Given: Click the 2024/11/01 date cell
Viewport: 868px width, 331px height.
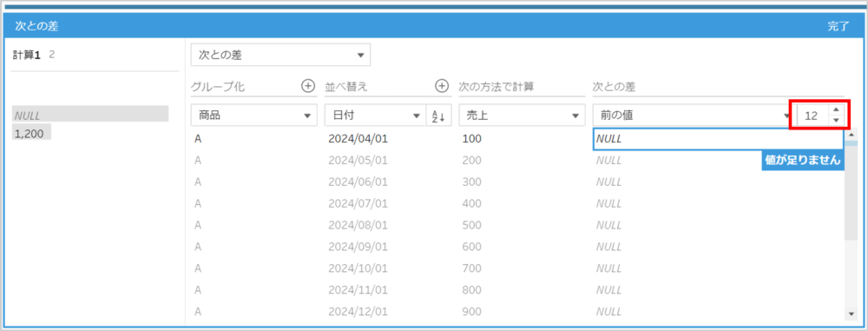Looking at the screenshot, I should coord(358,290).
